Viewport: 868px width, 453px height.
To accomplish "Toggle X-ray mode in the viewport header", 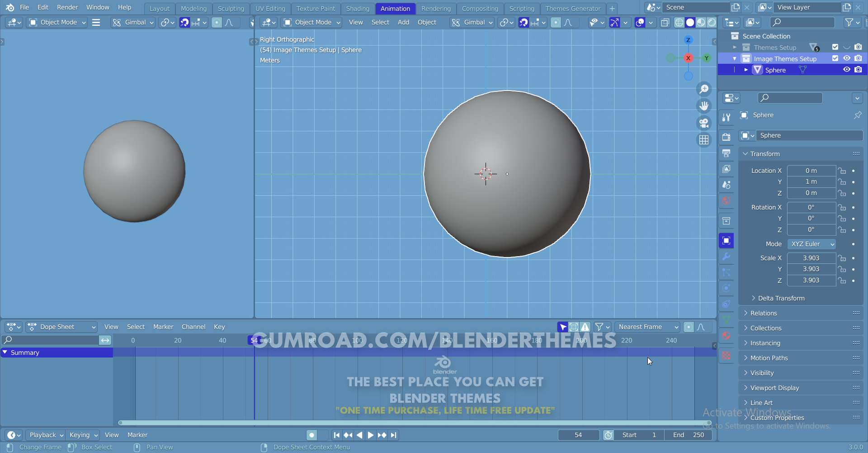I will pyautogui.click(x=665, y=22).
